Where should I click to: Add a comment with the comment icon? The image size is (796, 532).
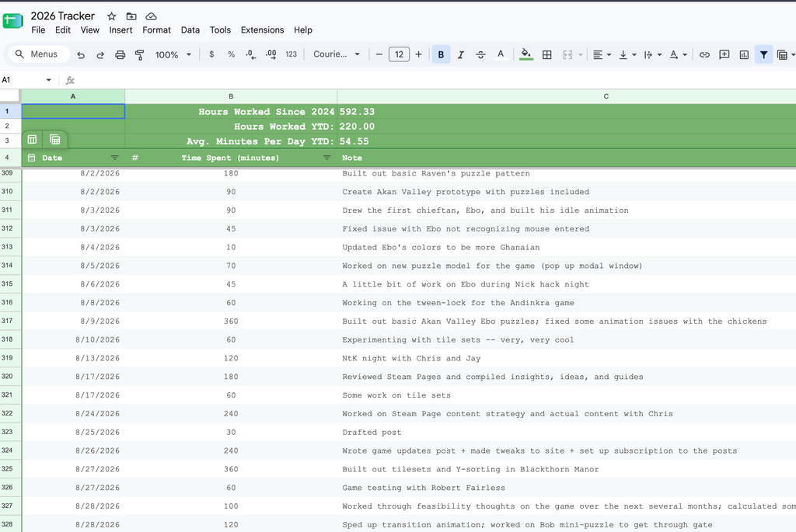[x=724, y=55]
